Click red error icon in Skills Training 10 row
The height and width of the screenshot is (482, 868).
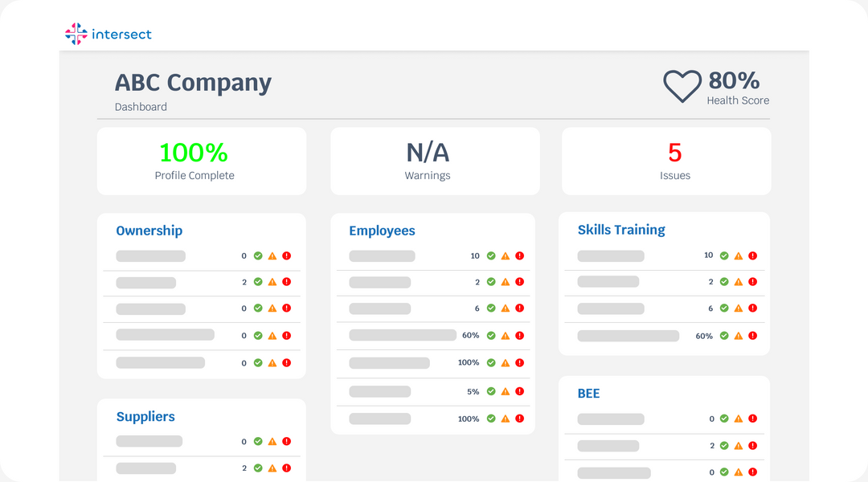[753, 255]
